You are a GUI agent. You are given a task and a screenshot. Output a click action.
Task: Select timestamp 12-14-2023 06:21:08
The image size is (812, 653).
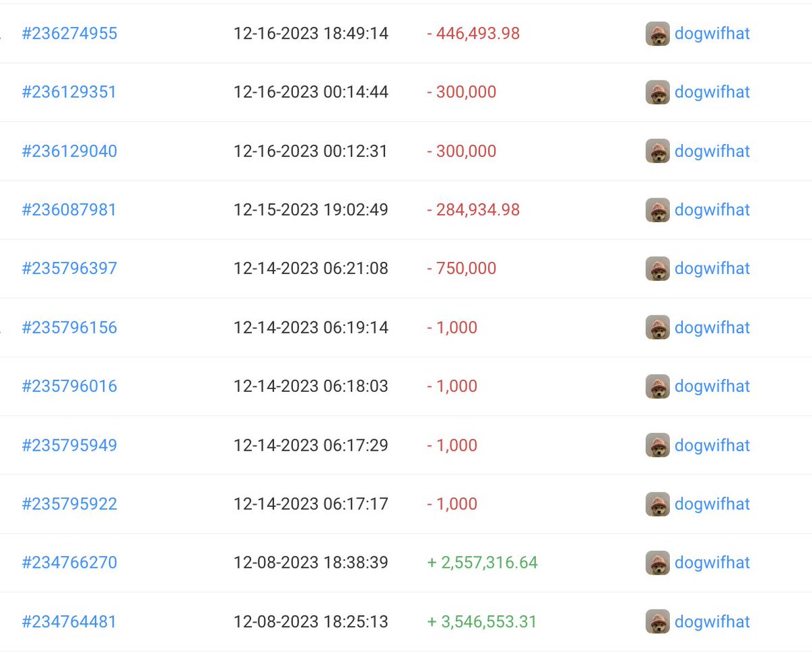coord(311,269)
